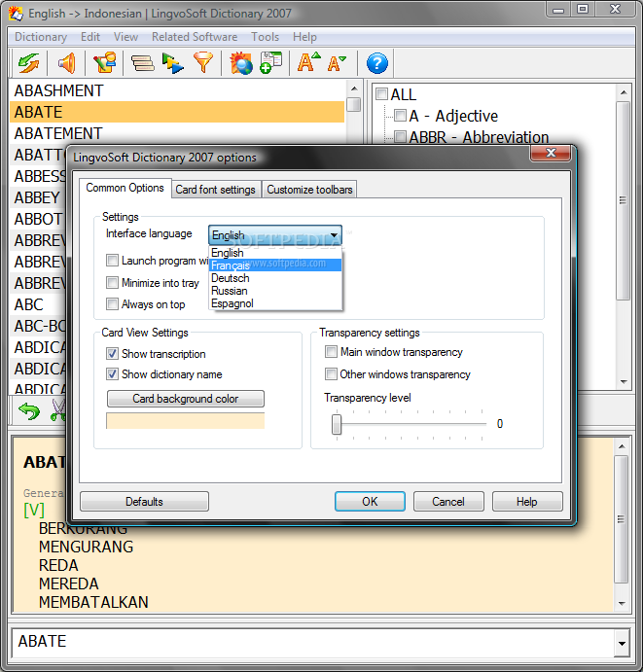Image resolution: width=643 pixels, height=672 pixels.
Task: Click the blue arrow play icon
Action: pos(173,63)
